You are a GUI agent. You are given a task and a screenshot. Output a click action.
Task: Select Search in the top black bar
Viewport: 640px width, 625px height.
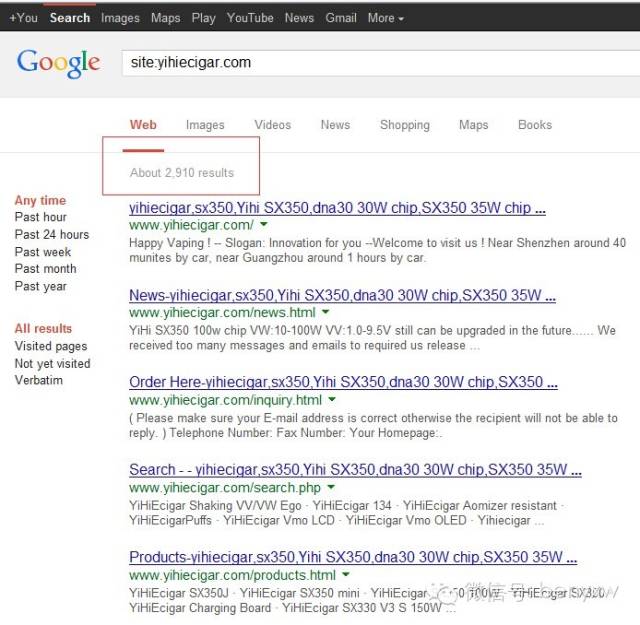tap(70, 18)
